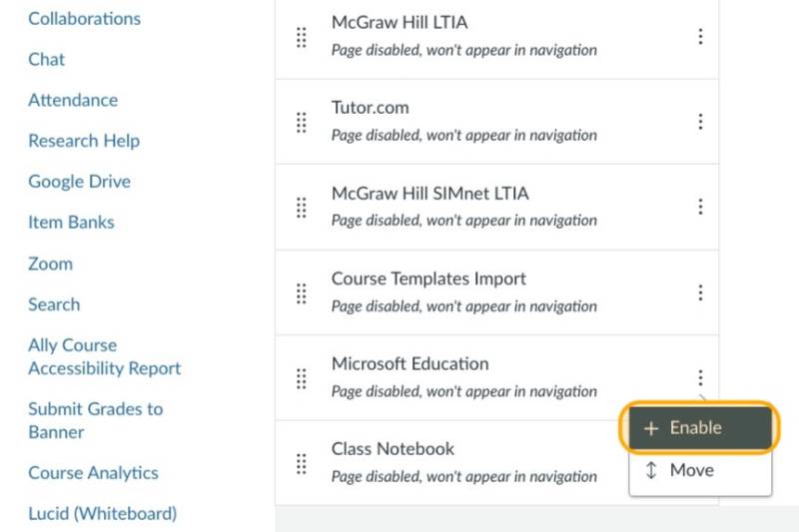Grab the Class Notebook drag handle
Screen dimensions: 799x532
pyautogui.click(x=302, y=464)
